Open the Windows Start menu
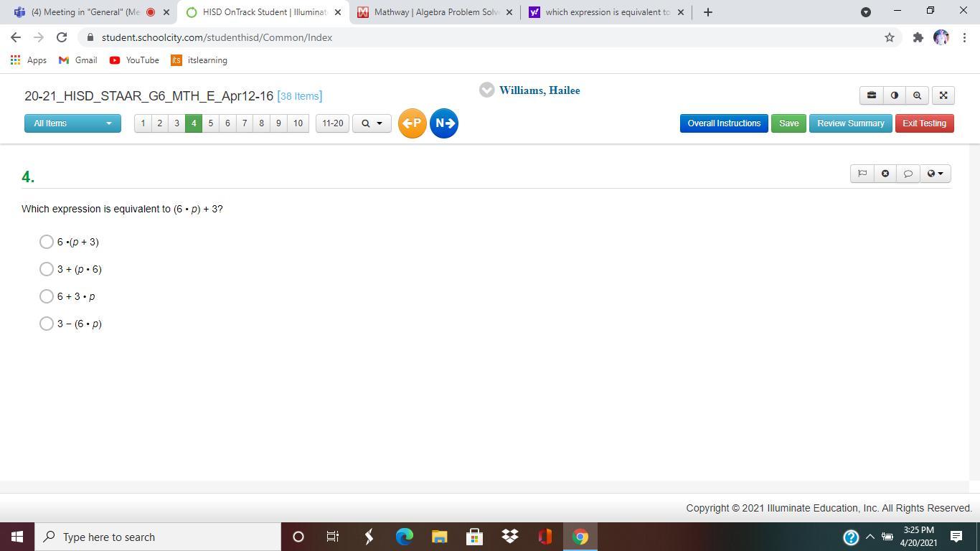The width and height of the screenshot is (980, 551). click(17, 537)
